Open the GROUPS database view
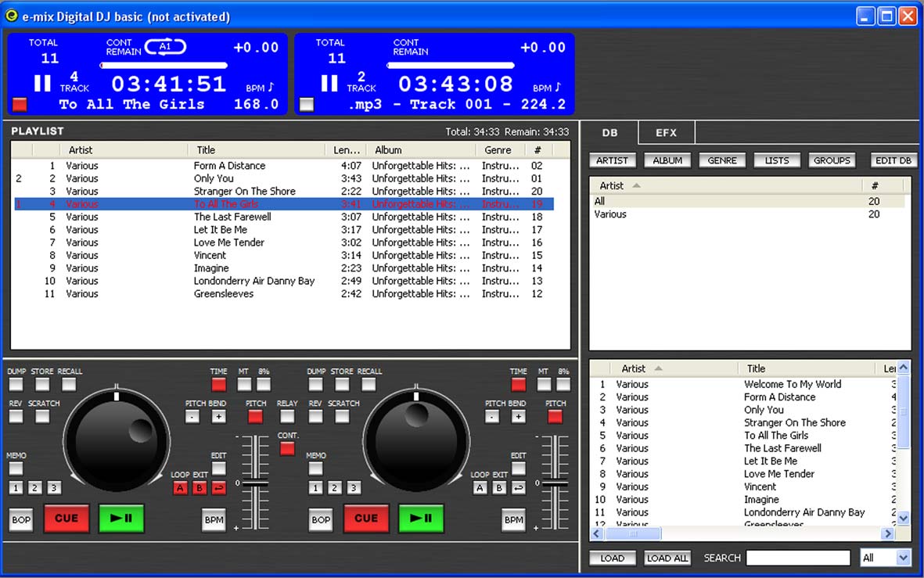The image size is (924, 578). click(x=832, y=160)
